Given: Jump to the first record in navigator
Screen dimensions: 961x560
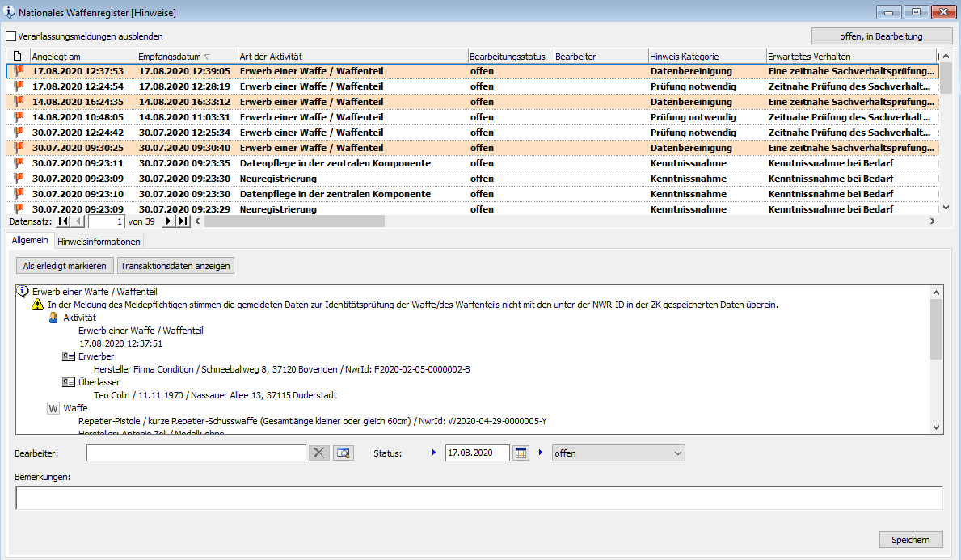Looking at the screenshot, I should coord(63,221).
